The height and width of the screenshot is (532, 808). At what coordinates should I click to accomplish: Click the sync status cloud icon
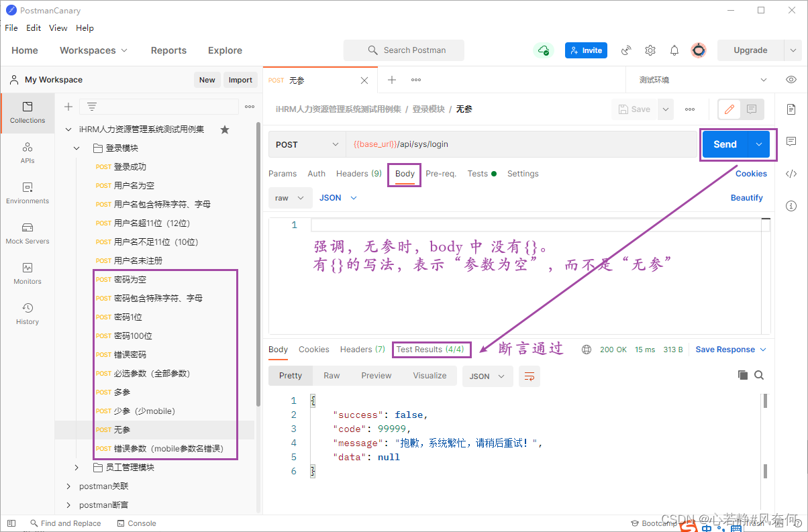tap(543, 50)
